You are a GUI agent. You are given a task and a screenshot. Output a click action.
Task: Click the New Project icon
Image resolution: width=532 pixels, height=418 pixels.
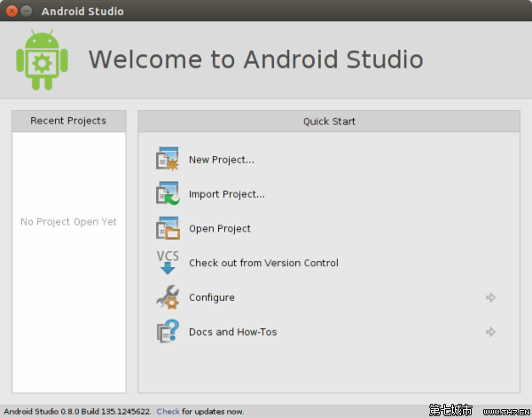pos(168,159)
